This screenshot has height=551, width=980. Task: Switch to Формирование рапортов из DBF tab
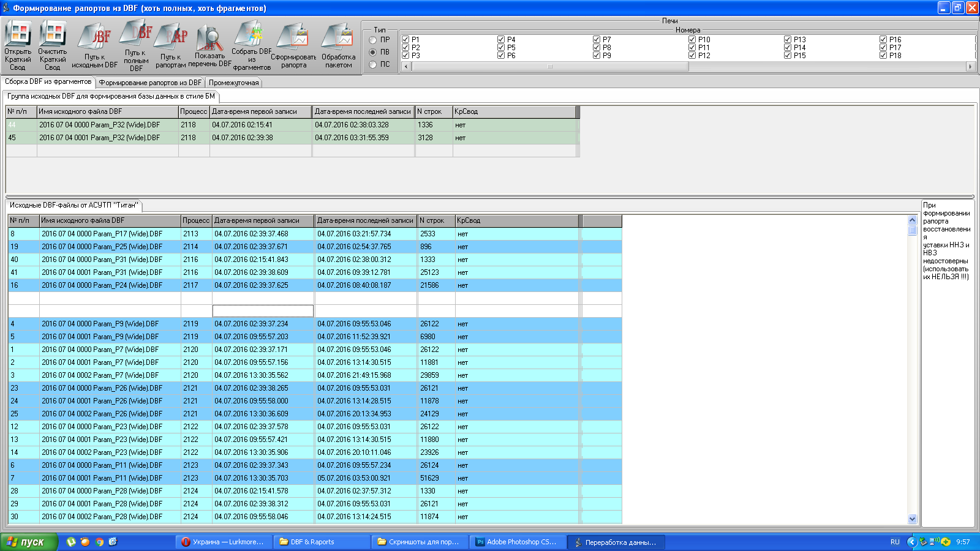pos(150,83)
